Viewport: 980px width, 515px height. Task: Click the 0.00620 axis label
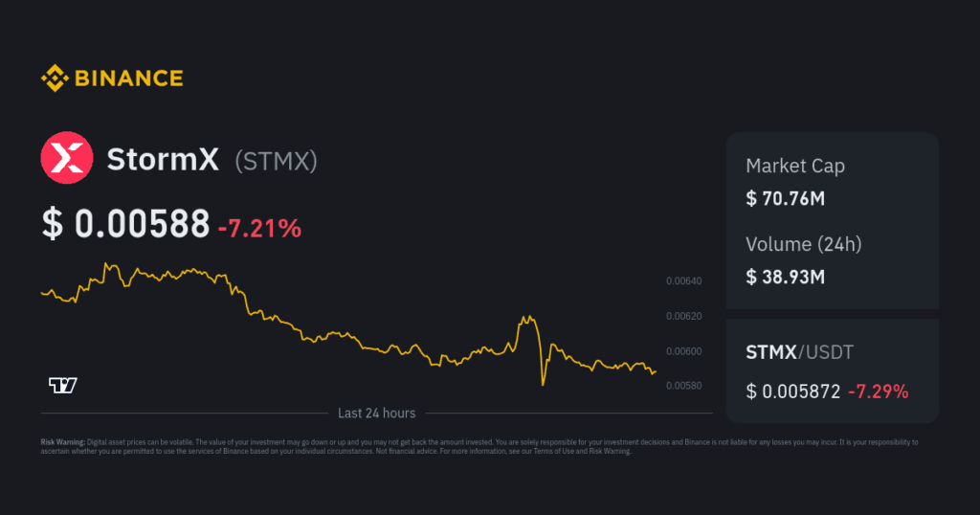pos(683,316)
